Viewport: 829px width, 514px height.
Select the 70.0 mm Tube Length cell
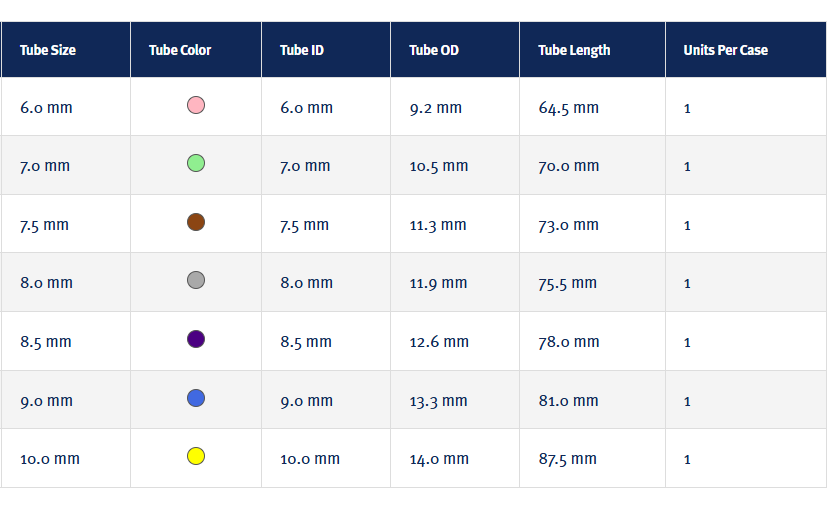[569, 166]
